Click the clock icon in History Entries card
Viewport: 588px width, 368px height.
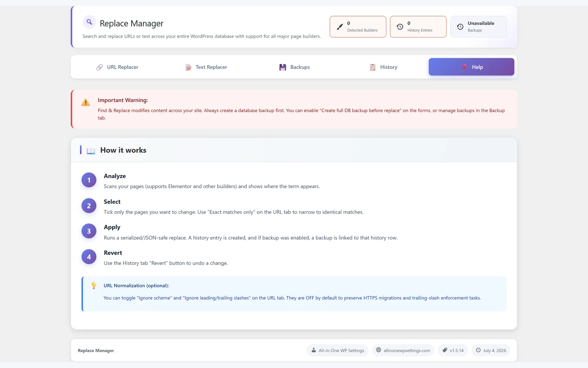tap(400, 26)
